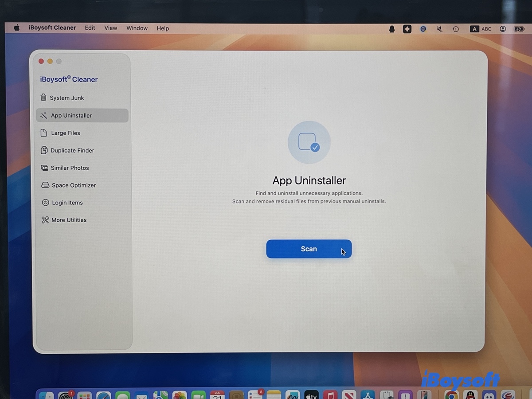Start the blue Scan button
532x399 pixels.
[x=309, y=249]
